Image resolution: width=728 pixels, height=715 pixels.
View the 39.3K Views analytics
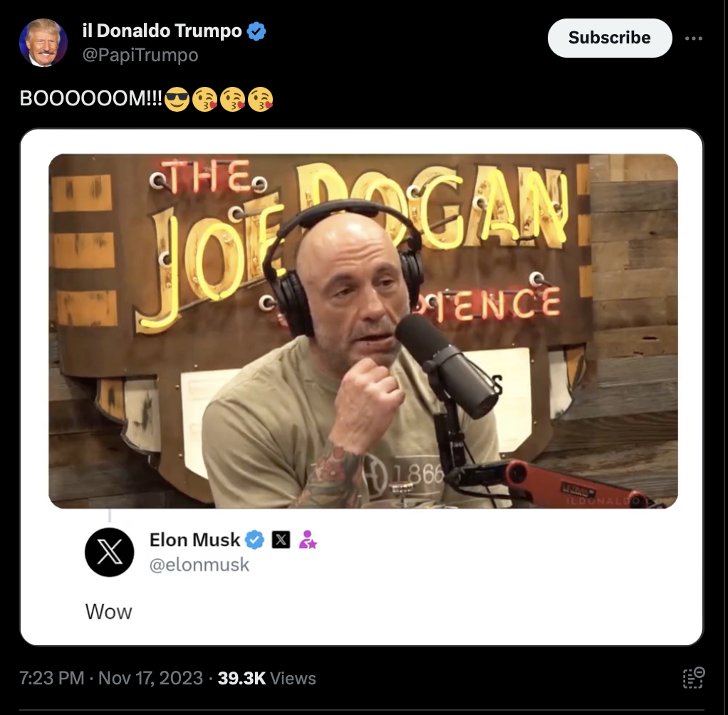[x=266, y=678]
